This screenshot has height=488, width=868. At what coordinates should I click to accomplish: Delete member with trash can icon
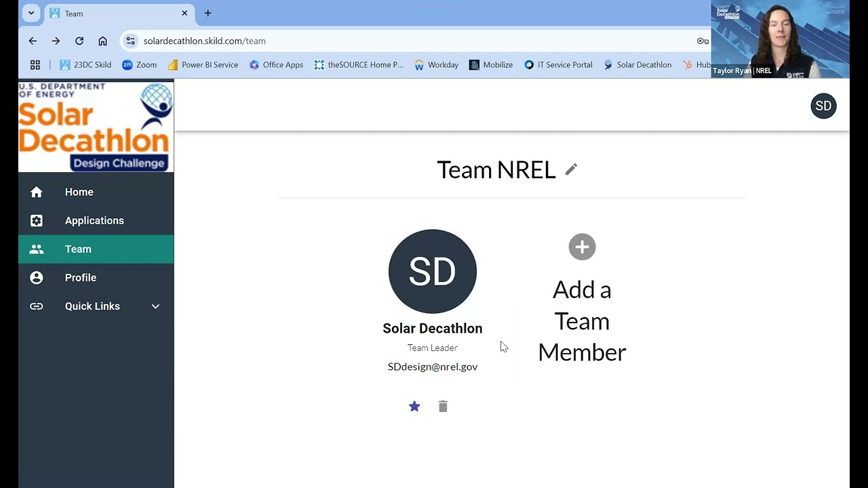coord(443,406)
